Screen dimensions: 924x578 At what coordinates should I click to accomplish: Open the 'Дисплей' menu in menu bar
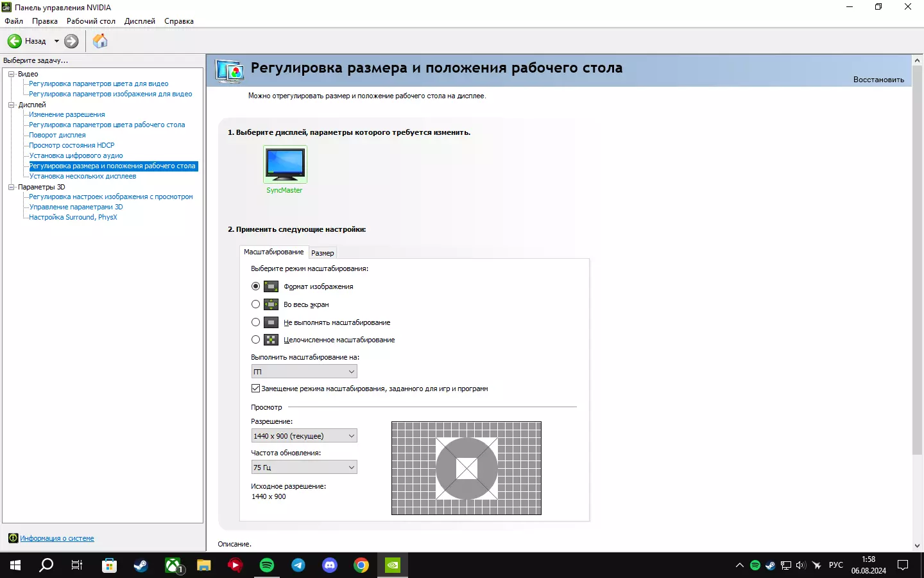(x=140, y=21)
